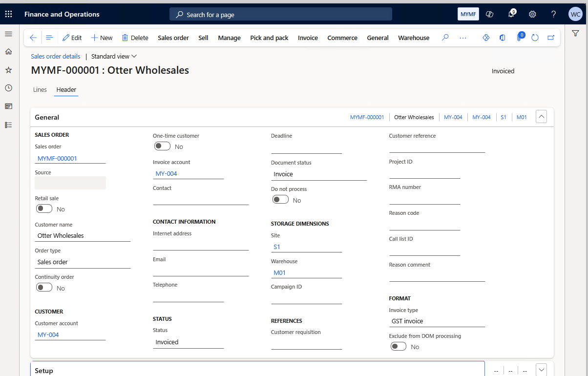This screenshot has height=376, width=588.
Task: Open the Invoice tab menu
Action: click(308, 38)
